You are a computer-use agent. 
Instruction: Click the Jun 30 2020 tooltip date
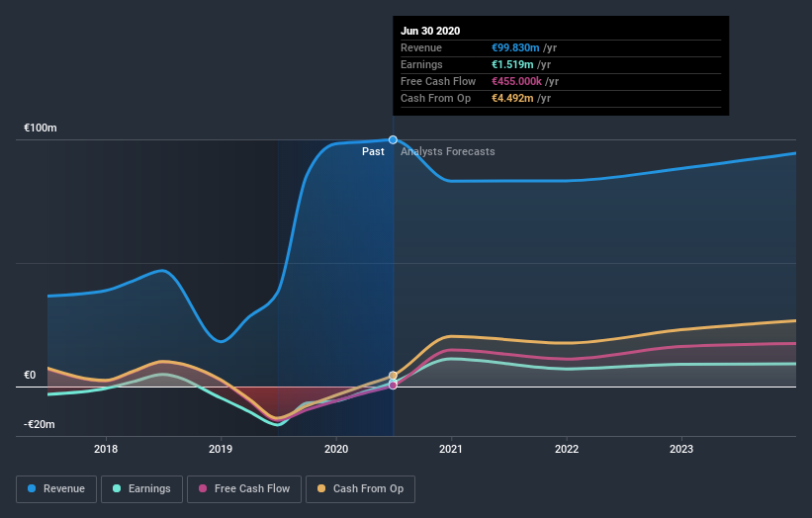point(430,31)
